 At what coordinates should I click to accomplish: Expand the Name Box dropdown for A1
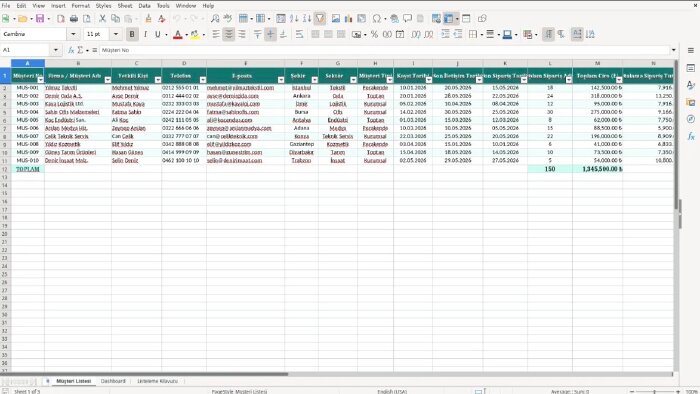click(56, 50)
